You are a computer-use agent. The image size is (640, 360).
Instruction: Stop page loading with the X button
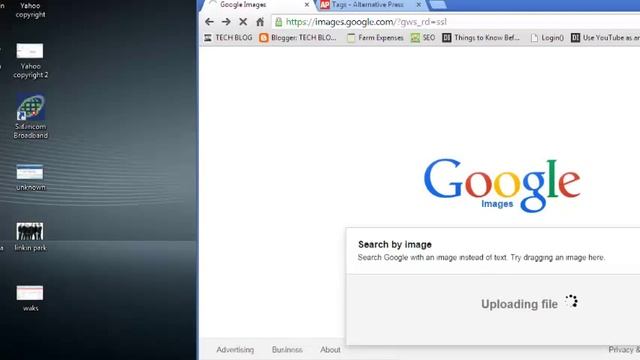[243, 22]
